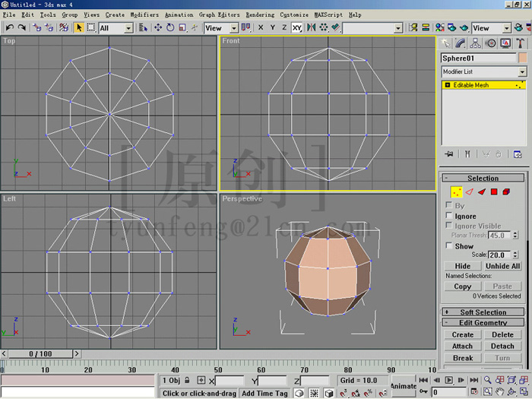Toggle the Animate button

pyautogui.click(x=404, y=386)
